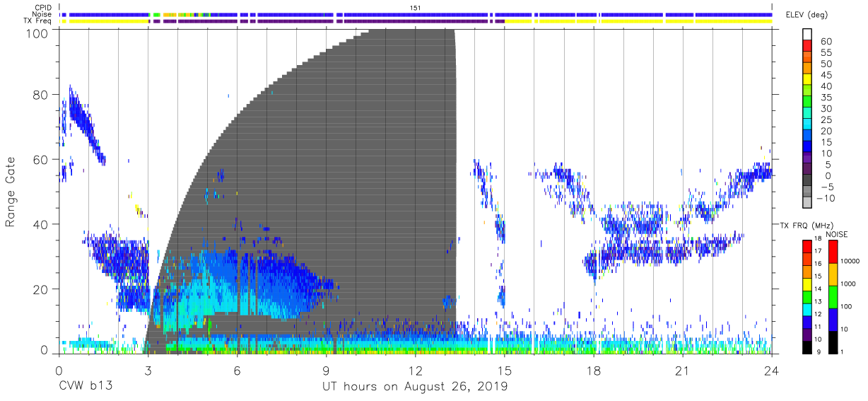868x401 pixels.
Task: Click the 100 label on NOISE legend
Action: point(847,307)
